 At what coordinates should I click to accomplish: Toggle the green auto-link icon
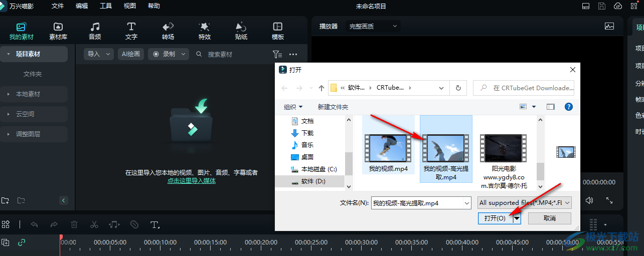[22, 242]
